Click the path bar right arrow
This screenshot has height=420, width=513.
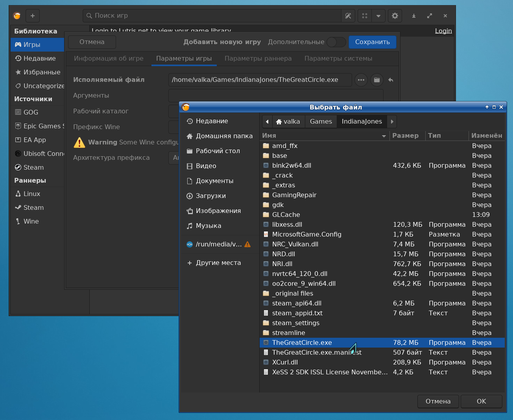click(x=392, y=122)
